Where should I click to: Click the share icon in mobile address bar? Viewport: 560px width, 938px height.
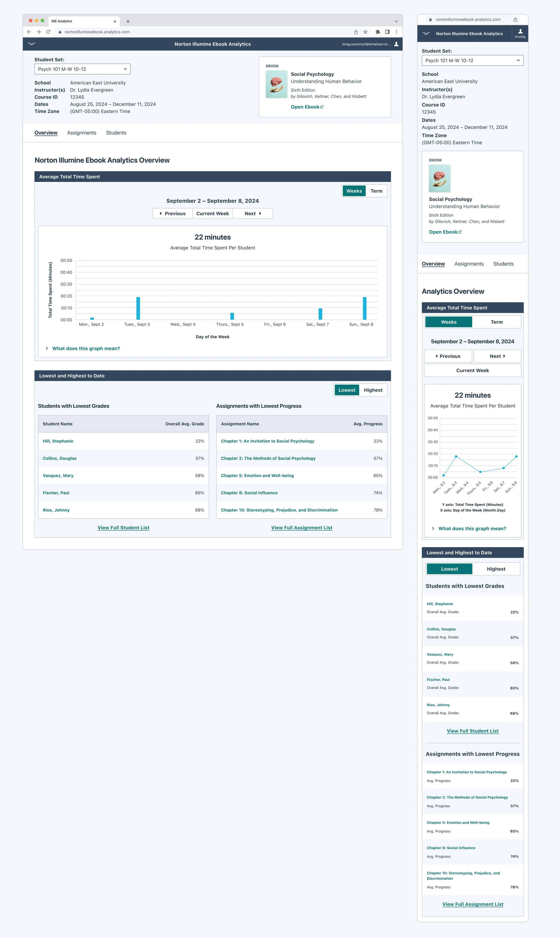coord(515,20)
